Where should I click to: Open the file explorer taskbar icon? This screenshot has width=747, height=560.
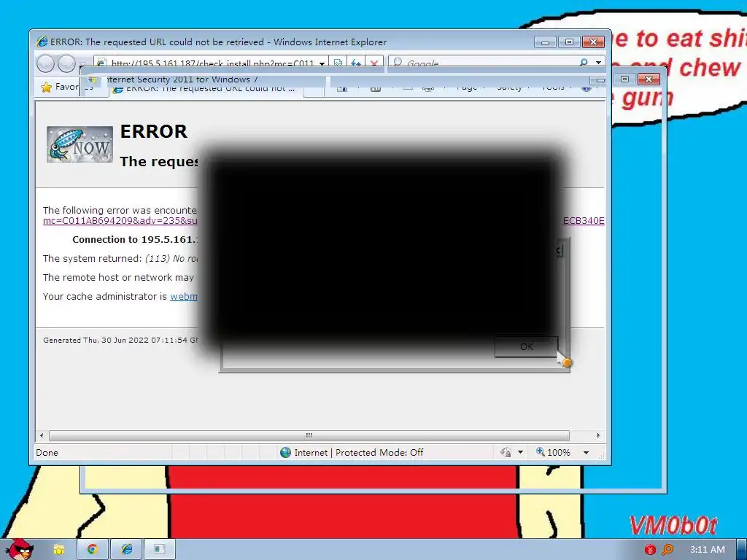click(x=59, y=550)
